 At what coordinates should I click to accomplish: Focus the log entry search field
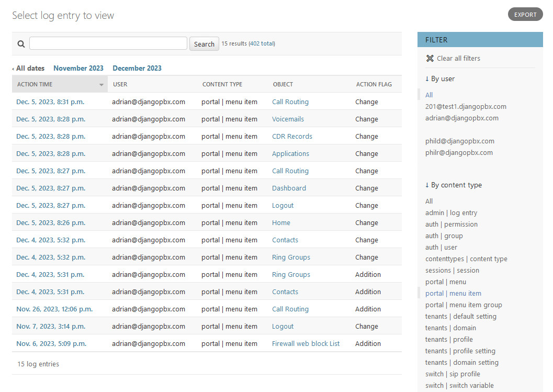[108, 43]
